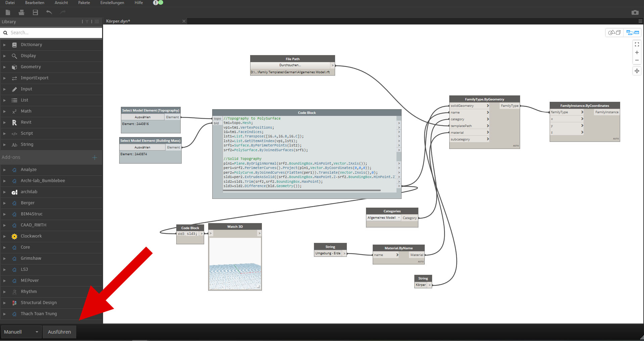Image resolution: width=644 pixels, height=341 pixels.
Task: Click the Ausführen button
Action: click(x=59, y=332)
